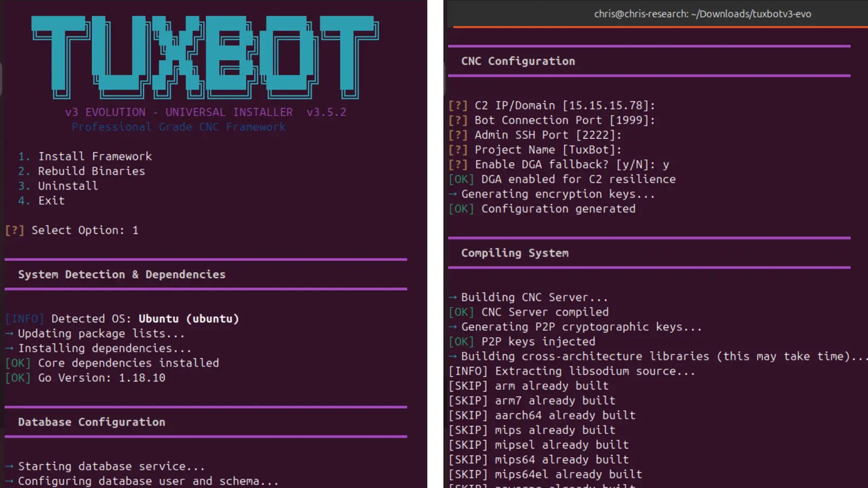Screen dimensions: 868x488
Task: Click 'Generating P2P cryptographic keys...' line
Action: click(575, 327)
